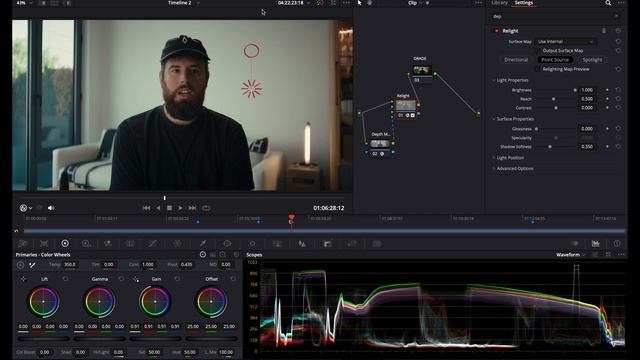This screenshot has height=360, width=640.
Task: Open Surface Map dropdown
Action: [x=566, y=42]
